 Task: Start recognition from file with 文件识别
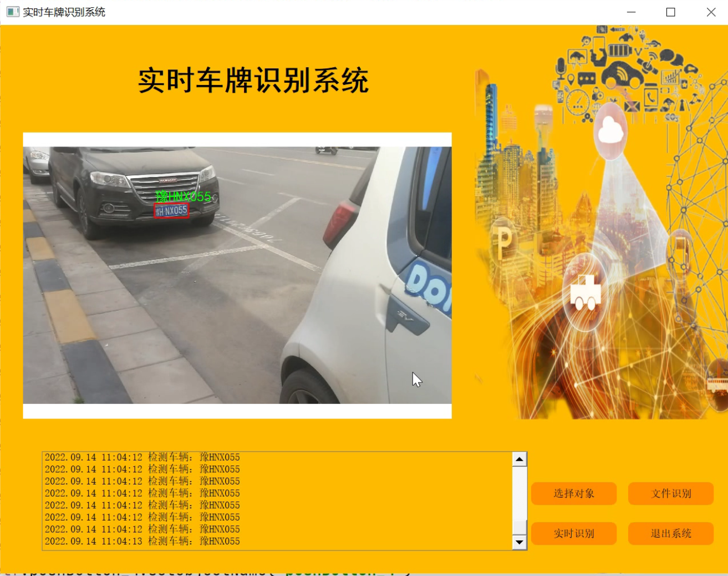pos(671,493)
